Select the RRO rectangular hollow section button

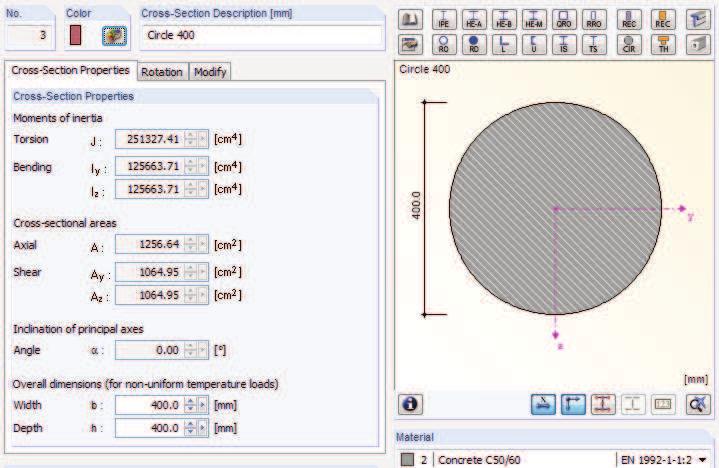point(594,20)
